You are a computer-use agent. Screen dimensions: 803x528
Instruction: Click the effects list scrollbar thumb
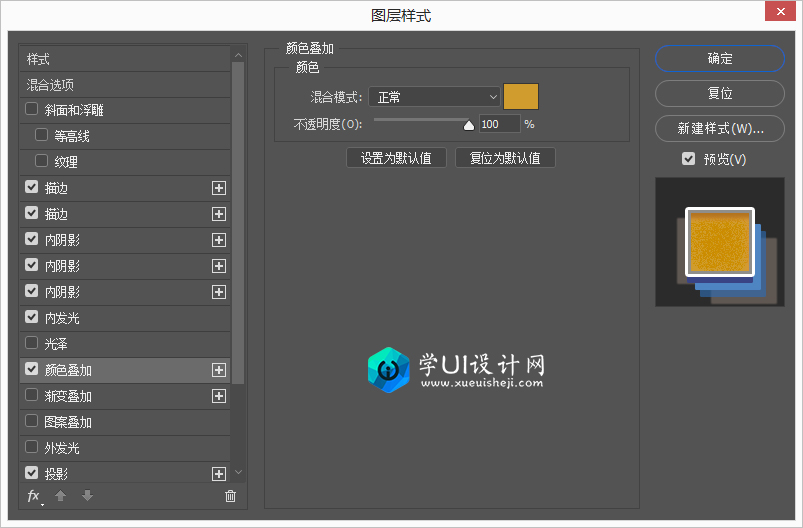[238, 223]
